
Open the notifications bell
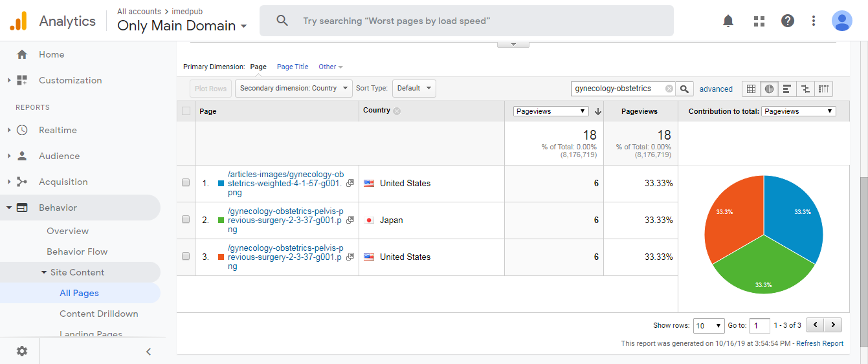(x=728, y=21)
